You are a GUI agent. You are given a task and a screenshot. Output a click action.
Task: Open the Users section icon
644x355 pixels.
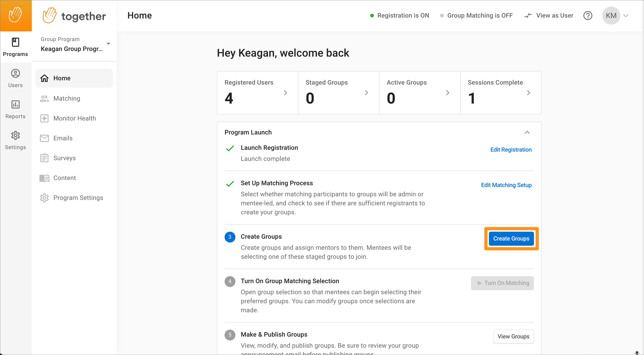coord(16,73)
